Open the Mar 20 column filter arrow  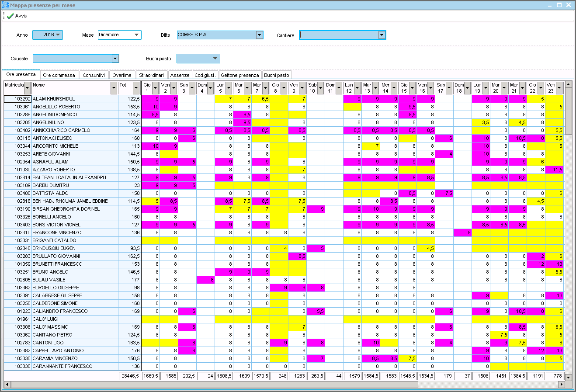pyautogui.click(x=504, y=88)
